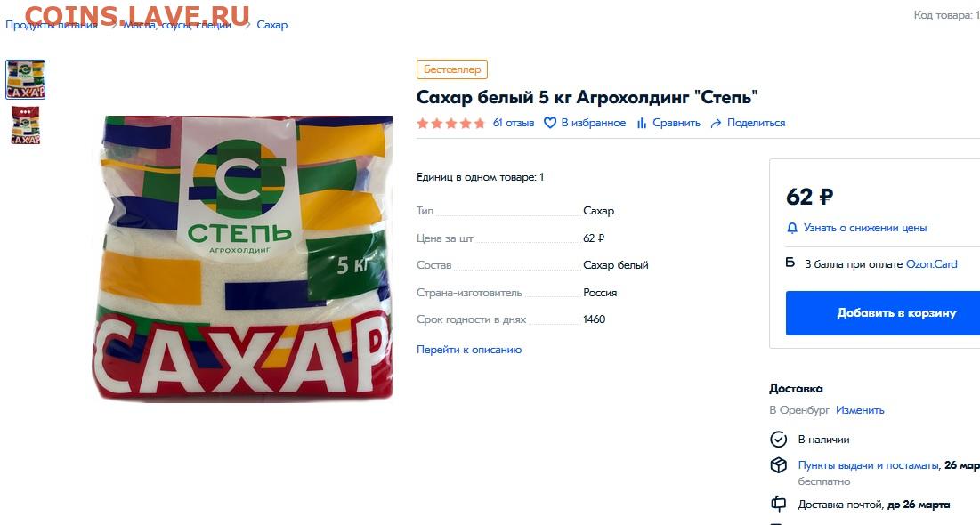980x525 pixels.
Task: Select the second product thumbnail
Action: [x=26, y=125]
